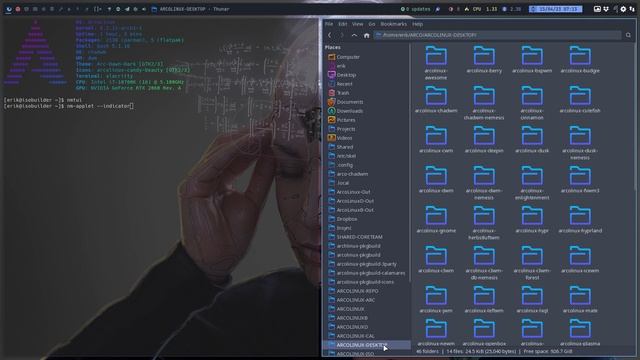Select arcolinux-chadwm-nemesis folder icon
640x360 pixels.
tap(484, 96)
